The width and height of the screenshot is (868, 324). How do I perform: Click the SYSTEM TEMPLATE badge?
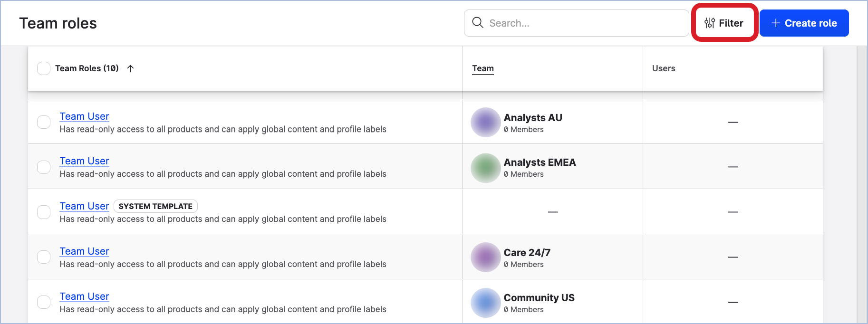click(155, 206)
